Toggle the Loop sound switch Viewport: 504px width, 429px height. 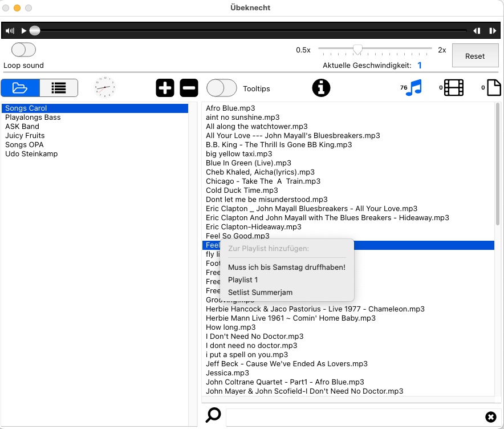click(x=23, y=50)
